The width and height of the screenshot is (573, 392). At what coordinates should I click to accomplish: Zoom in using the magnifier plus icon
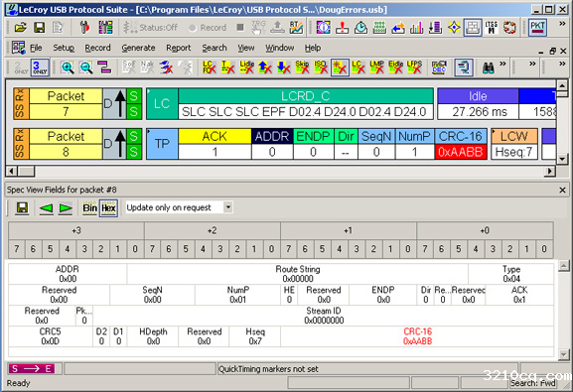(x=68, y=67)
